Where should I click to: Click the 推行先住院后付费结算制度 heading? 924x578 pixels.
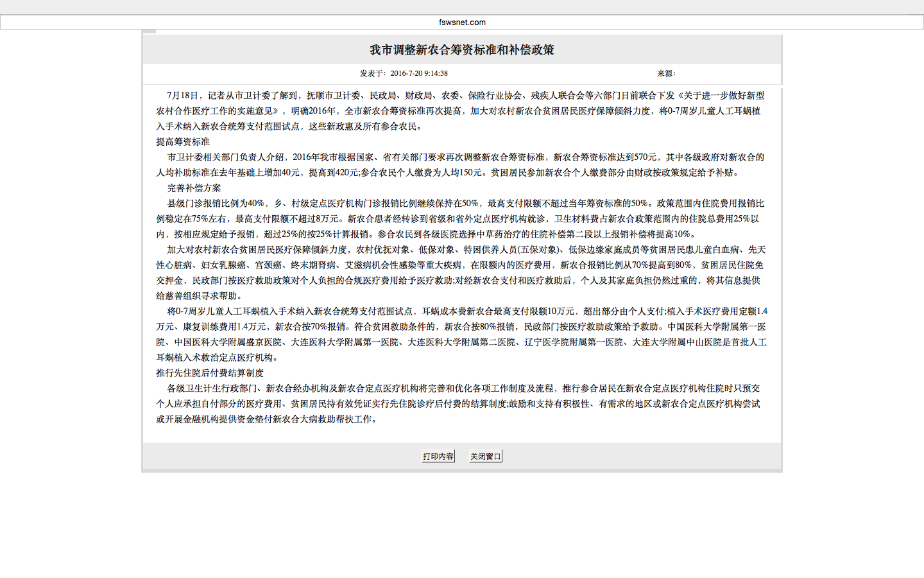(210, 373)
